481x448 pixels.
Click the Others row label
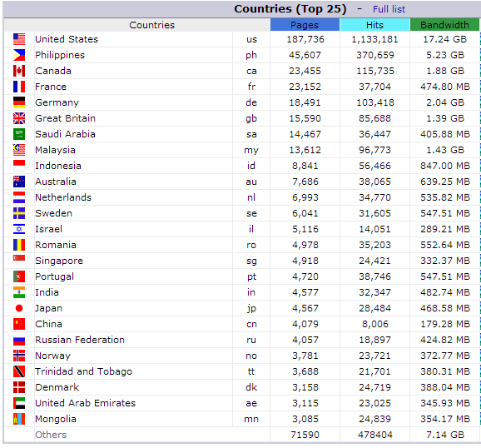click(x=51, y=435)
